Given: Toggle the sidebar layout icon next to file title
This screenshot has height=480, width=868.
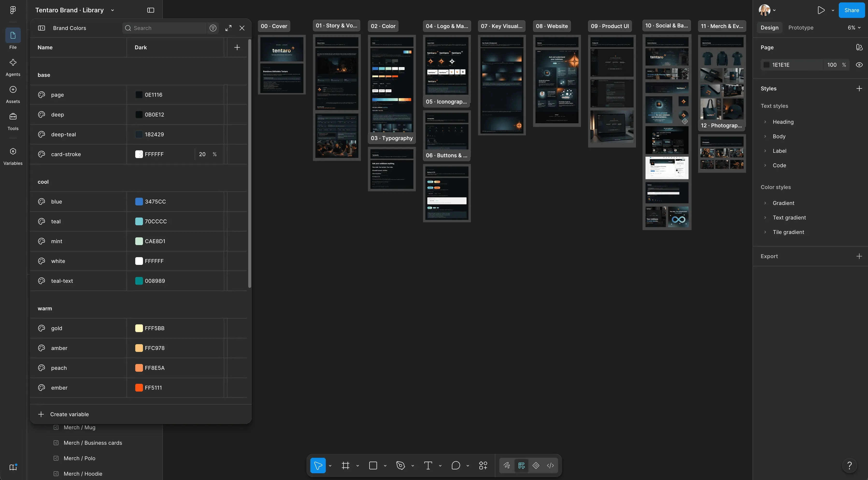Looking at the screenshot, I should coord(151,10).
